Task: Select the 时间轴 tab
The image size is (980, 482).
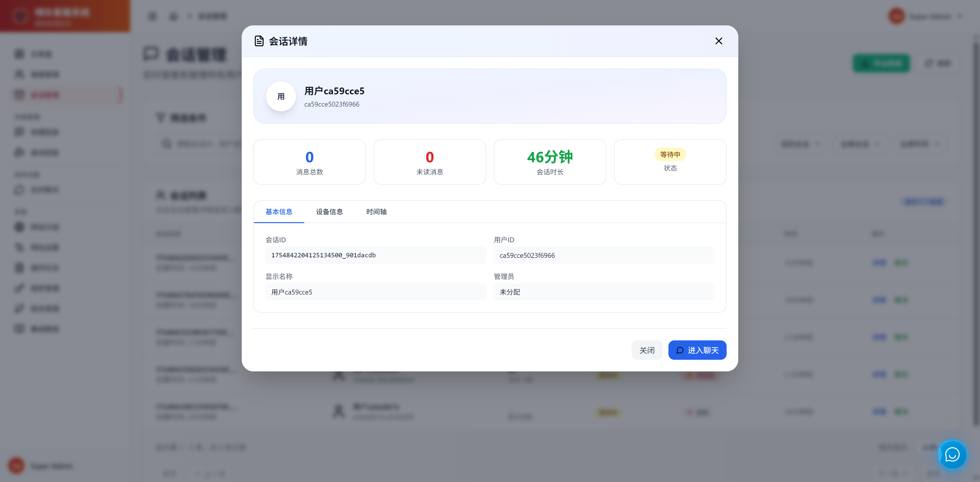Action: coord(376,212)
